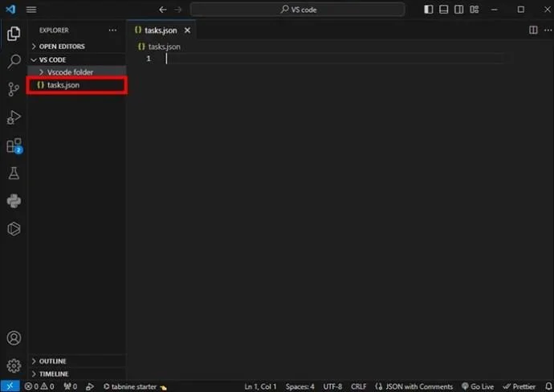This screenshot has height=392, width=554.
Task: Open the Search view icon
Action: point(14,61)
